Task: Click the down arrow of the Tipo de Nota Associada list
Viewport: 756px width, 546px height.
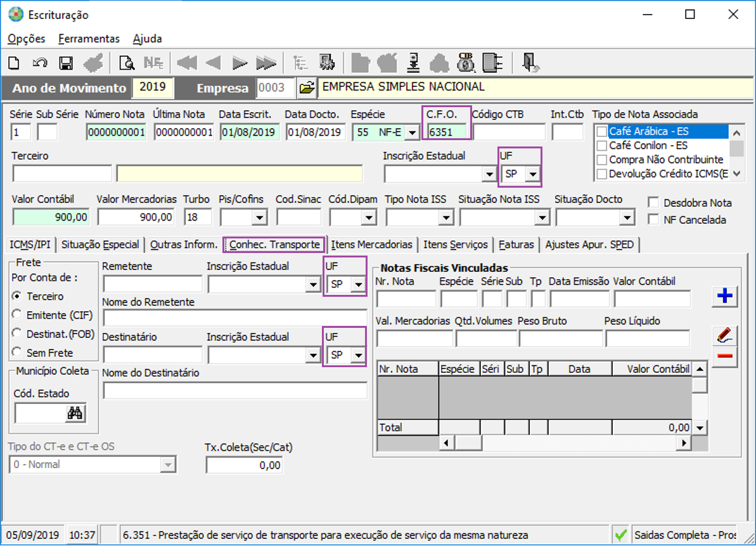Action: [736, 174]
